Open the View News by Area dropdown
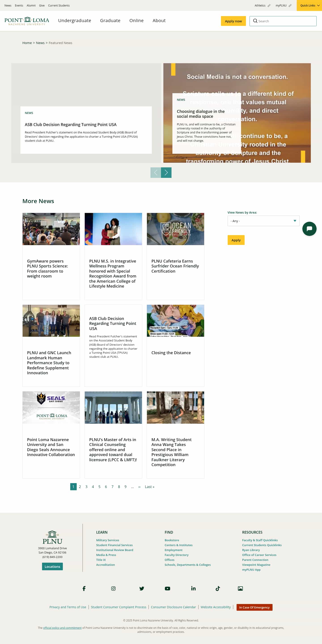Image resolution: width=322 pixels, height=644 pixels. [x=263, y=221]
